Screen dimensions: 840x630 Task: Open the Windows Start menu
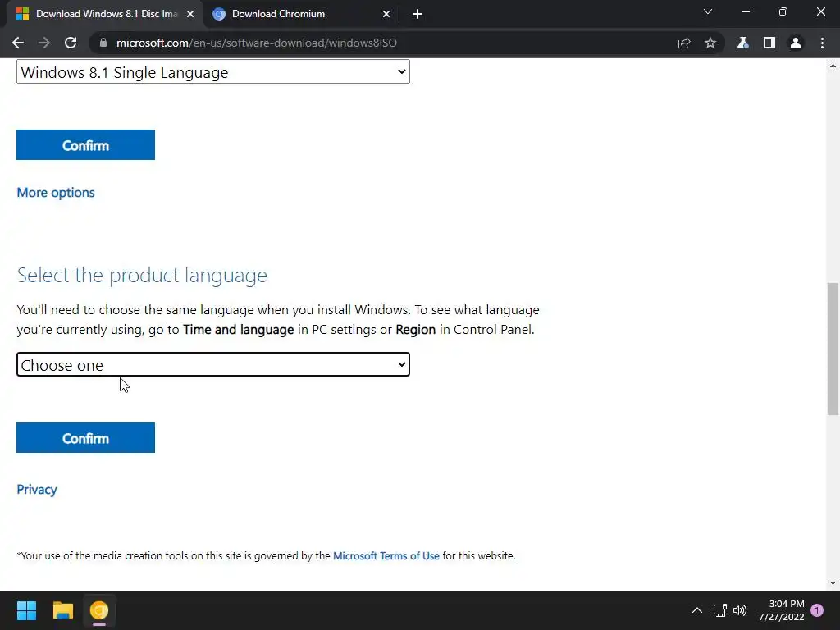point(26,610)
